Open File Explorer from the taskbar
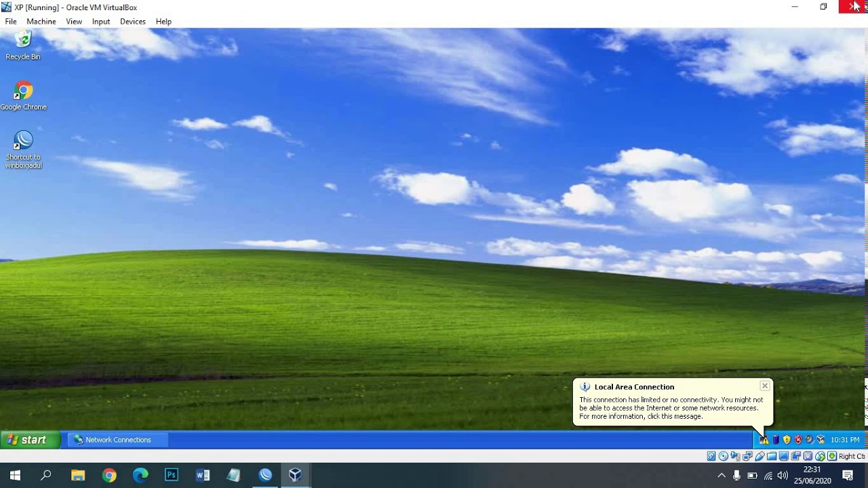Viewport: 868px width, 488px height. click(78, 475)
